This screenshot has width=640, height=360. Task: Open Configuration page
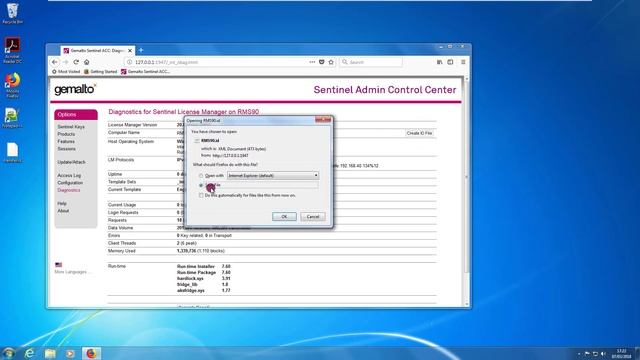click(70, 183)
